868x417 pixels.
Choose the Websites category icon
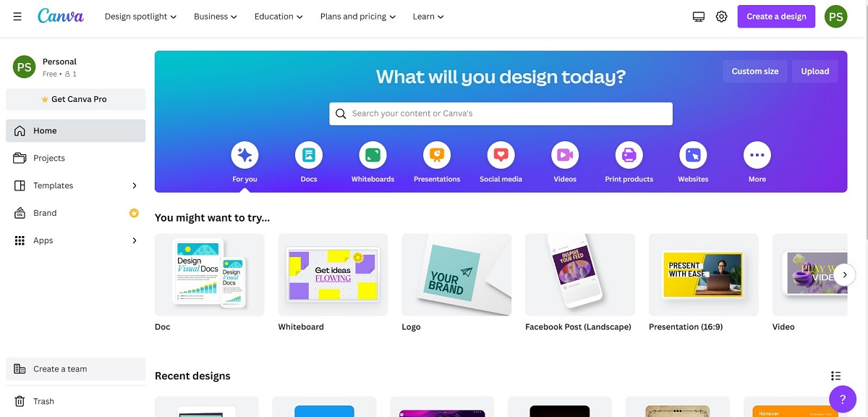[x=693, y=155]
